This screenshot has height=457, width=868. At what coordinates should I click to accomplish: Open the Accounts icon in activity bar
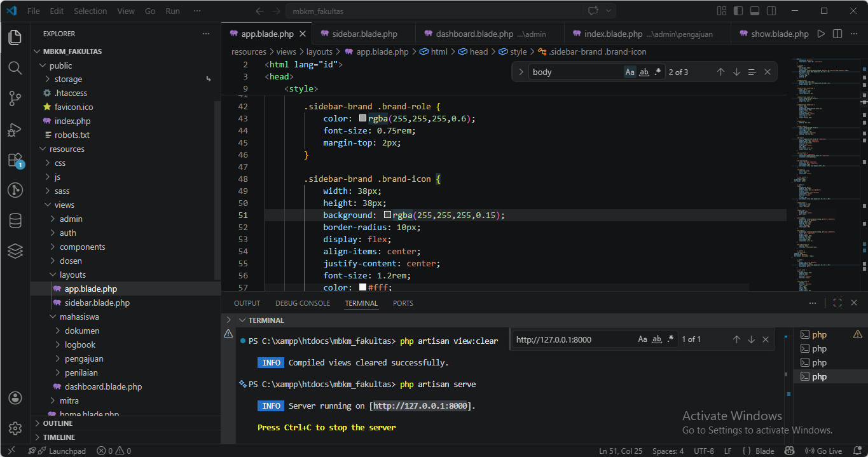click(15, 398)
